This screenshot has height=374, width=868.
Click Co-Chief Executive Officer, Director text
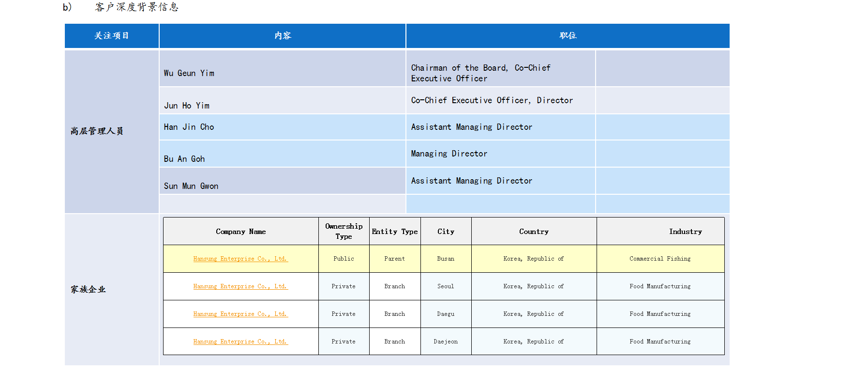coord(492,100)
